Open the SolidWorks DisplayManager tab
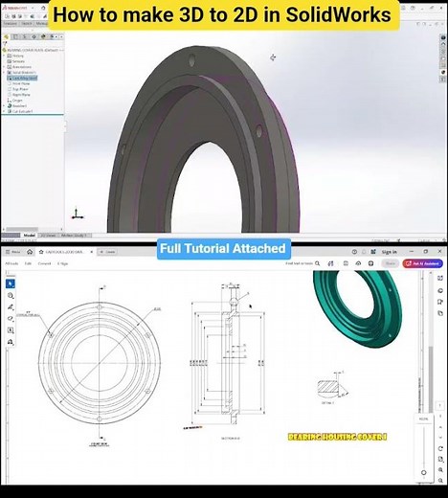Viewport: 448px width, 498px height. (x=43, y=36)
